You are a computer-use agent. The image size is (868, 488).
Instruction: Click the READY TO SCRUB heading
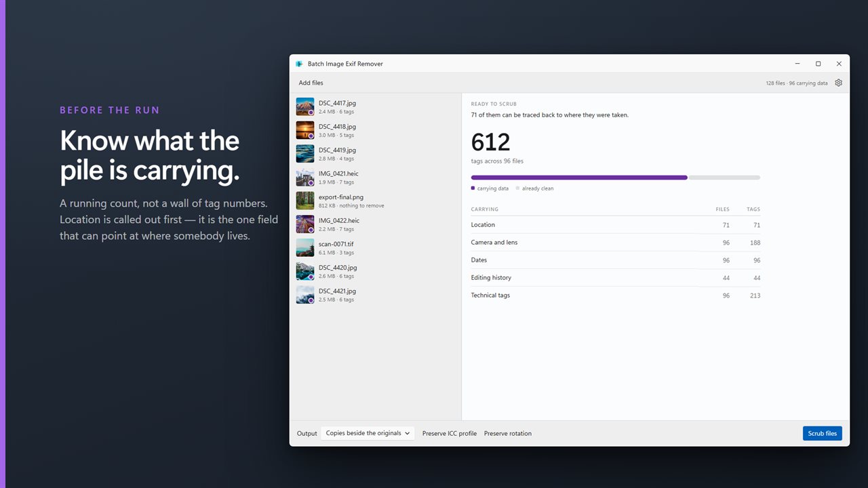pyautogui.click(x=494, y=104)
